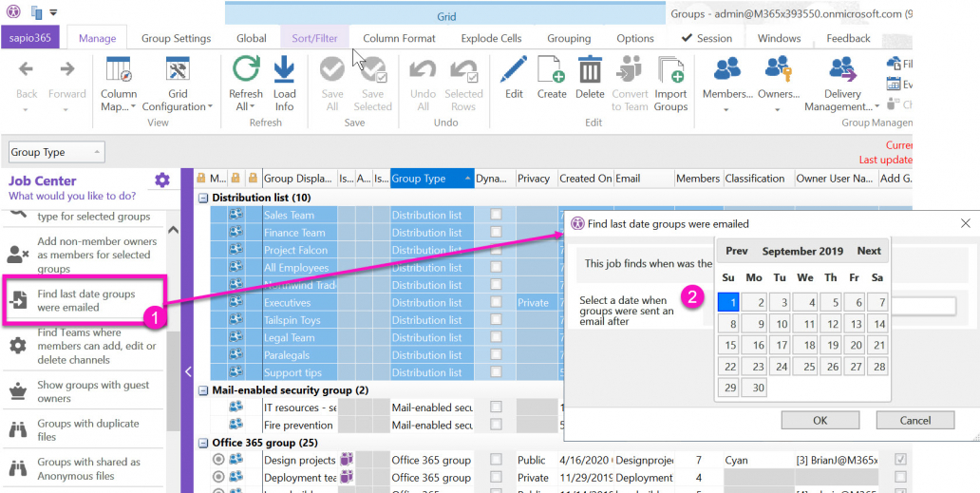Select radio button on Design projects row
The image size is (980, 493).
(x=218, y=460)
